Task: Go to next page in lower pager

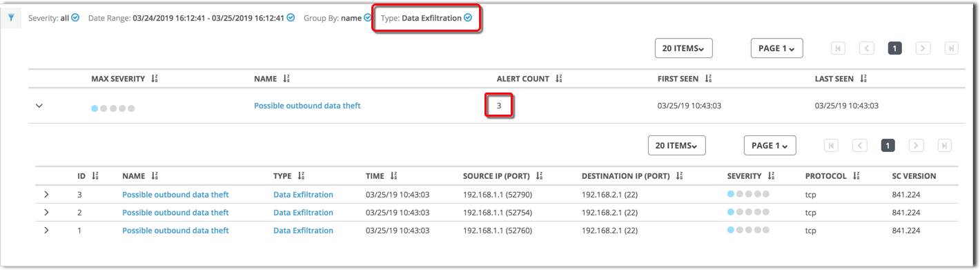Action: click(x=917, y=146)
